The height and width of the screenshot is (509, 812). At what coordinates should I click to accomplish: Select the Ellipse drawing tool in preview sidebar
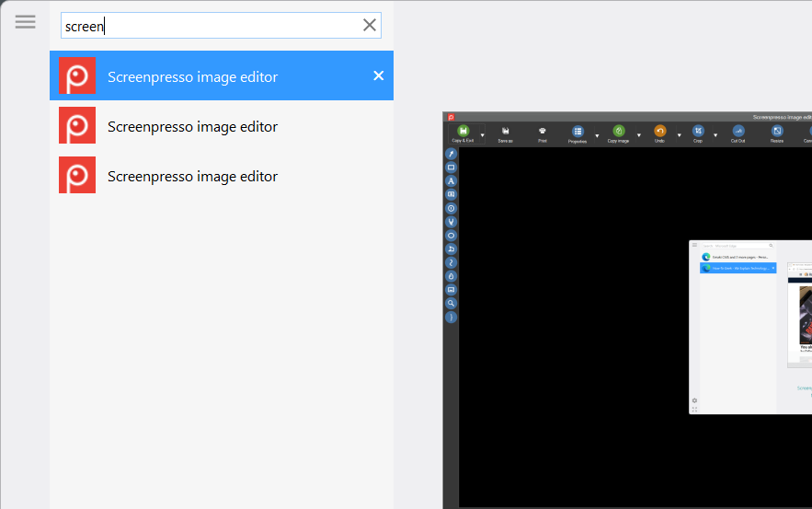point(451,236)
